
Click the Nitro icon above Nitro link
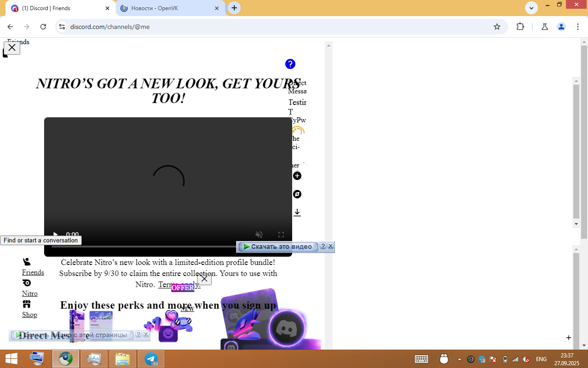click(x=27, y=283)
